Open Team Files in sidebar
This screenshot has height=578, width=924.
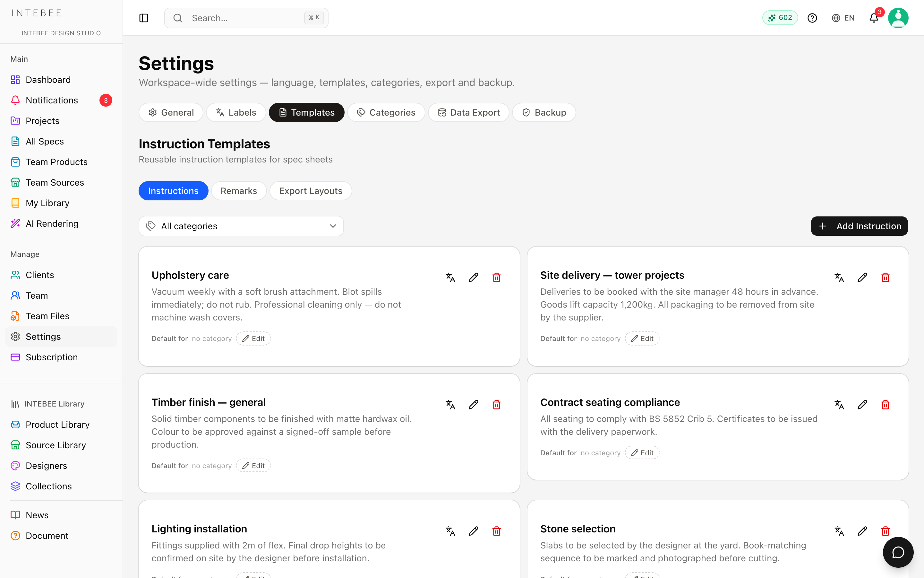pyautogui.click(x=61, y=316)
